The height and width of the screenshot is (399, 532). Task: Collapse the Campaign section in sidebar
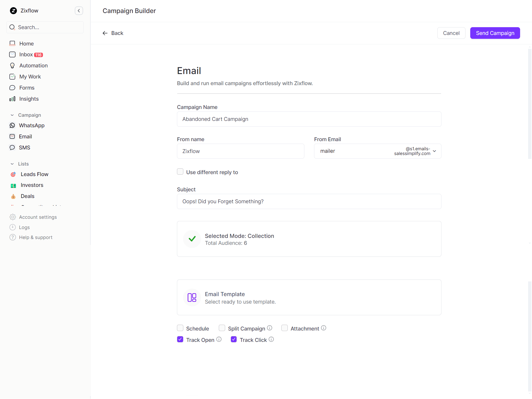coord(12,115)
